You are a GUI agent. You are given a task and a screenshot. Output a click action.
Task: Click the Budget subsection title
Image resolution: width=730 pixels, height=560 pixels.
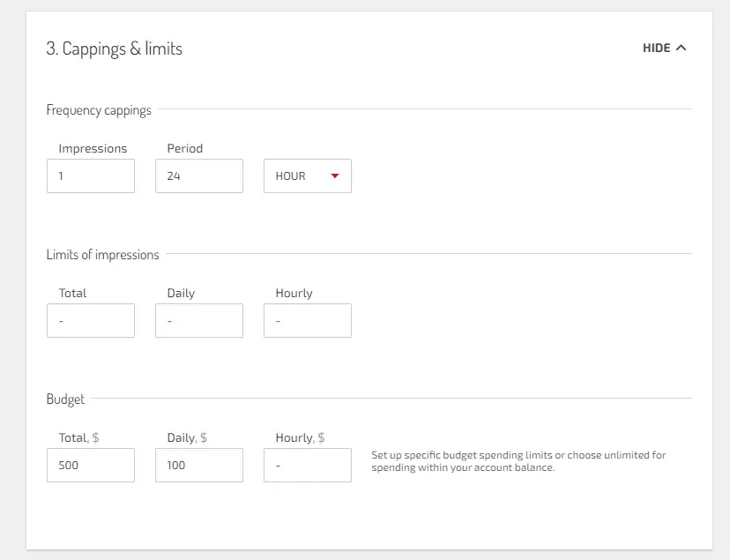click(65, 399)
